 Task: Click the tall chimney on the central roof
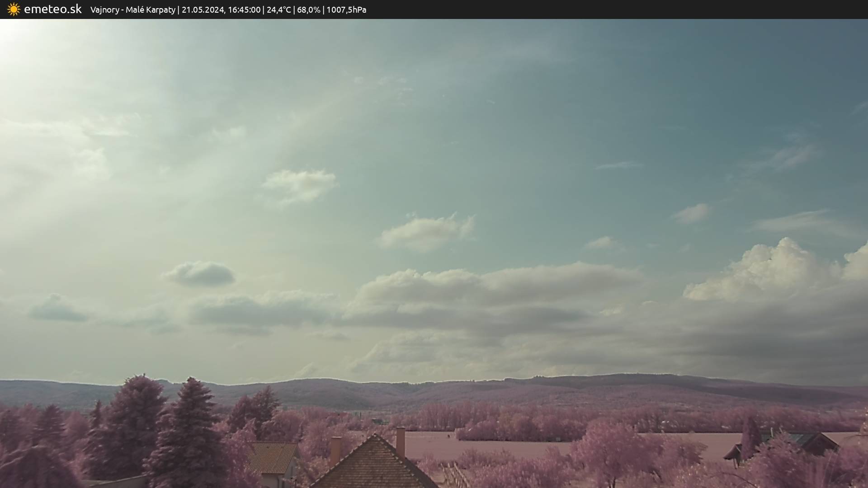[401, 442]
